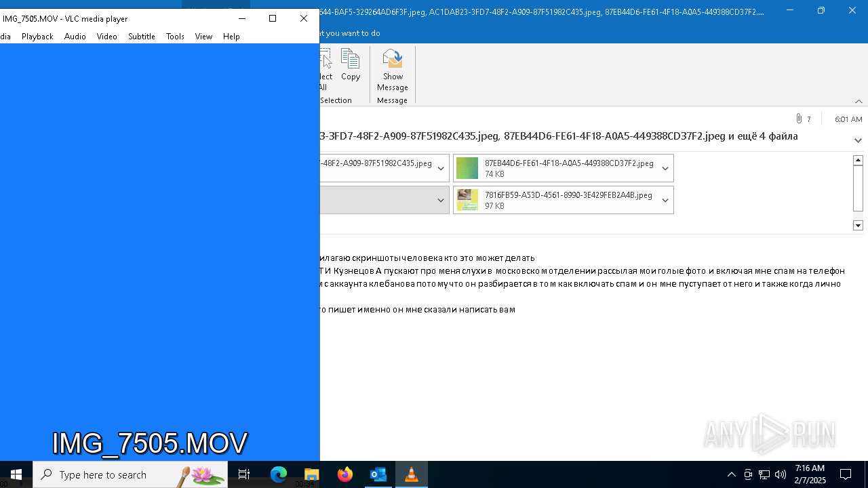
Task: Click the volume speaker icon in the tray
Action: tap(781, 474)
